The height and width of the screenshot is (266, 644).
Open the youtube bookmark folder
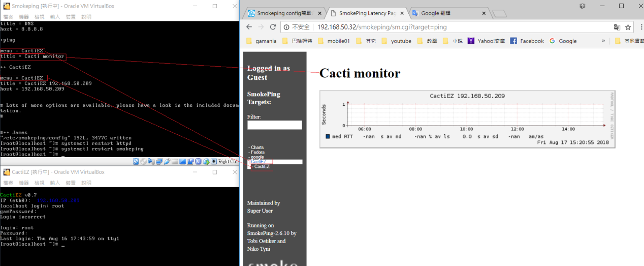(x=396, y=41)
